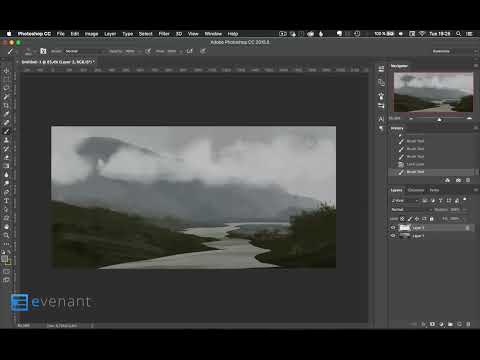Adjust the Navigator zoom slider
Screen dimensions: 480x360
pos(439,119)
